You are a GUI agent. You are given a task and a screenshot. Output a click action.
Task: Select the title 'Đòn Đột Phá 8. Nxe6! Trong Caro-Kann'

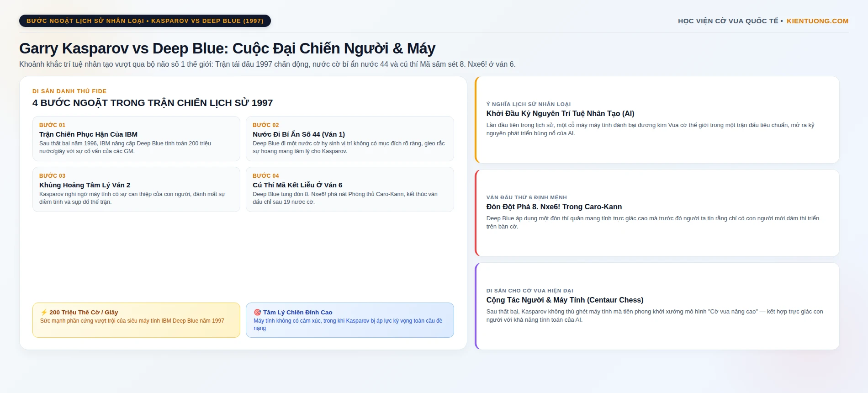coord(554,207)
